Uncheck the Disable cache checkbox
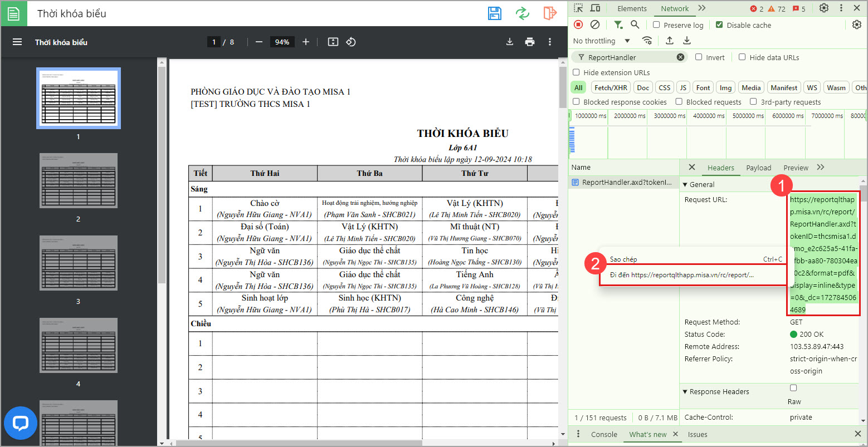 pyautogui.click(x=719, y=25)
